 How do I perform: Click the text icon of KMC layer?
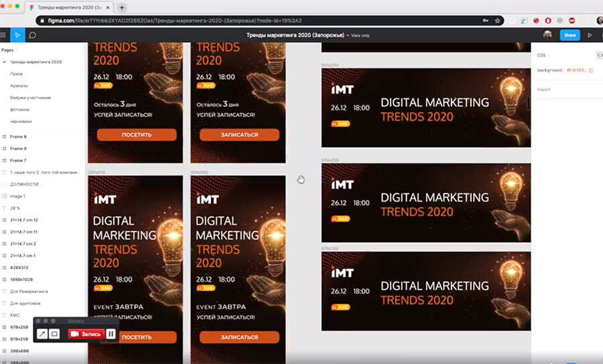click(4, 315)
